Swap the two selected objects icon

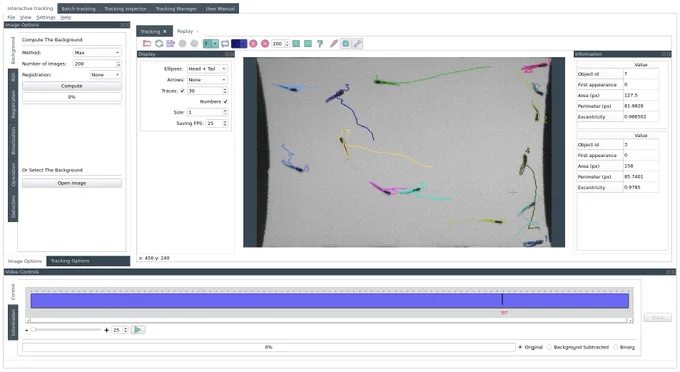click(x=225, y=43)
